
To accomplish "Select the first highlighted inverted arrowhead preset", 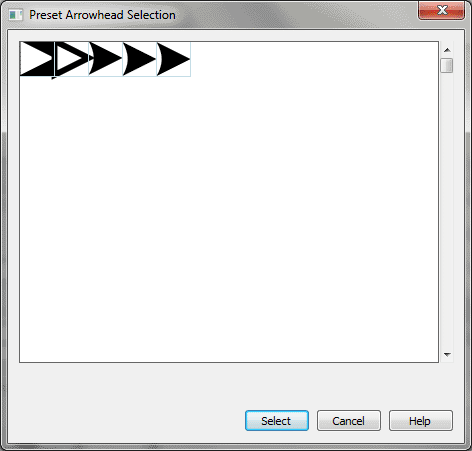I will [37, 59].
